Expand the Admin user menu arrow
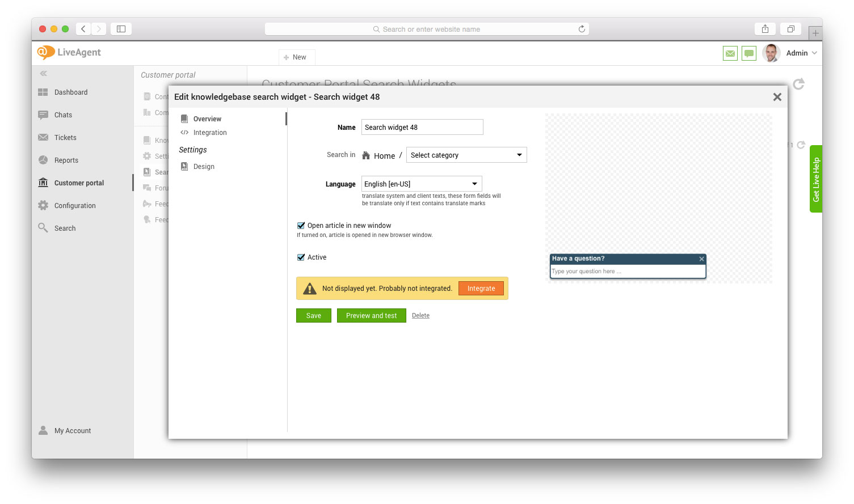The image size is (854, 504). pos(814,53)
